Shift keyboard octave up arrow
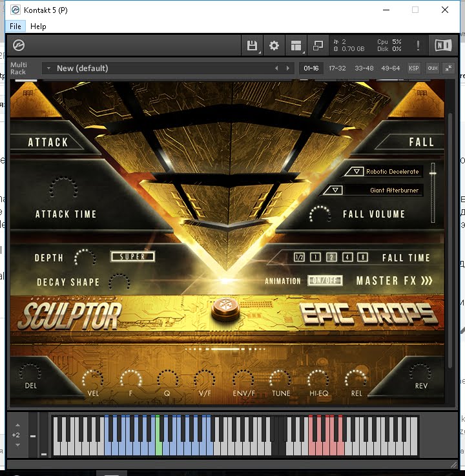Screen dimensions: 465x476 [17, 425]
